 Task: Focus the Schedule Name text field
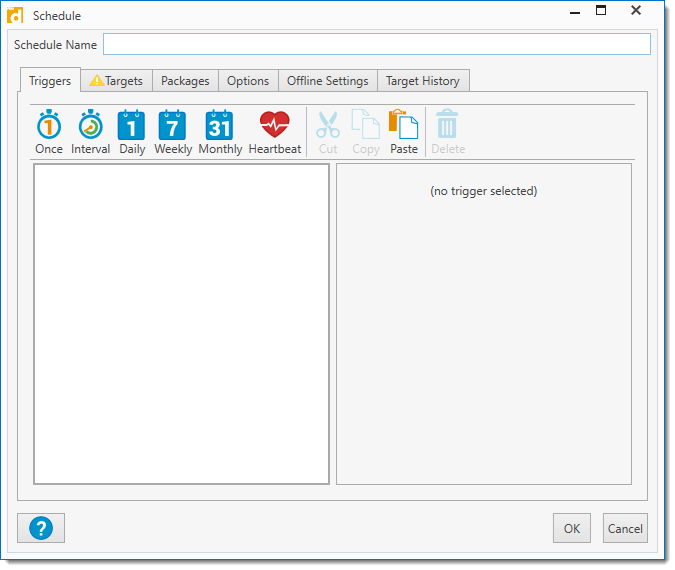pos(376,45)
